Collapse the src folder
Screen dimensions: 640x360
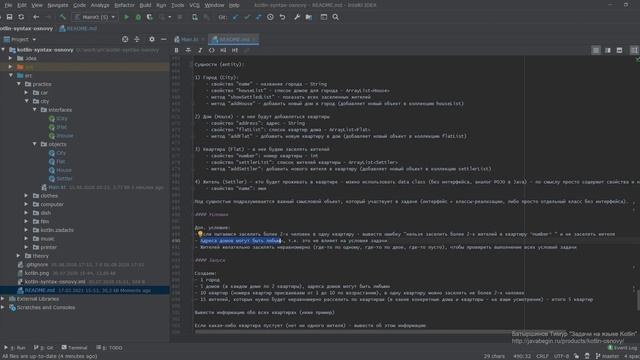(x=11, y=76)
